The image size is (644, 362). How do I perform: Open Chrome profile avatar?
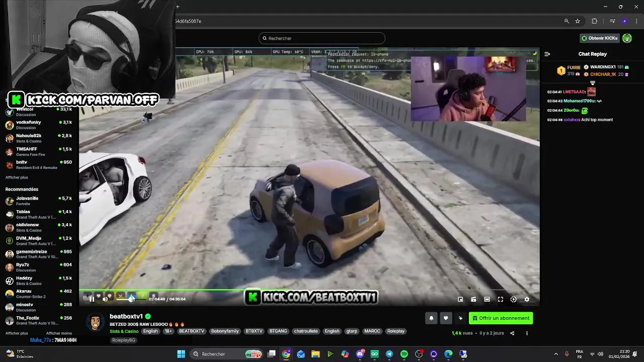pos(624,21)
